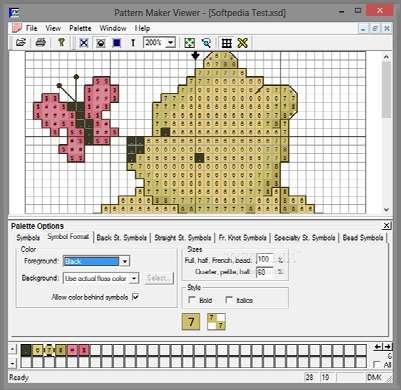
Task: Click the Print icon in toolbar
Action: click(x=41, y=43)
